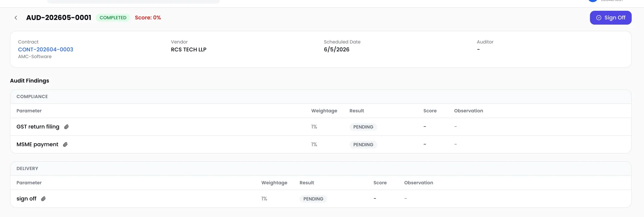Open attachment icon beside MSME payment
644x217 pixels.
[x=65, y=144]
